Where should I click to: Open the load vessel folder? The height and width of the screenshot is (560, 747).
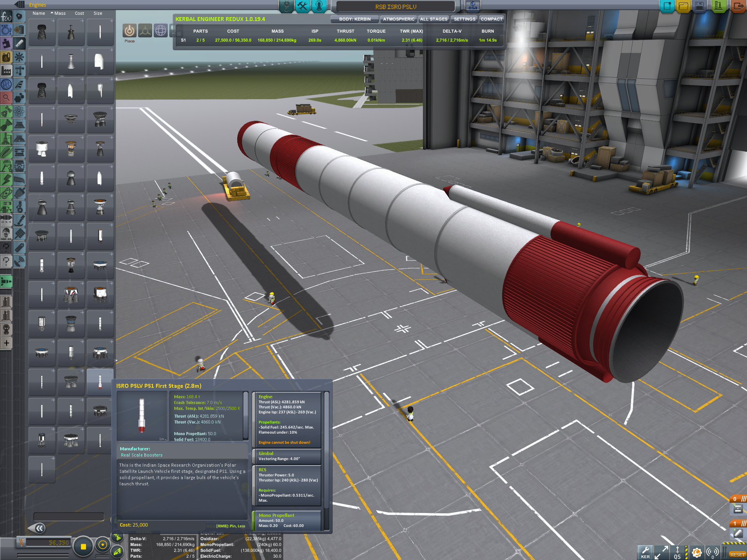(x=683, y=6)
